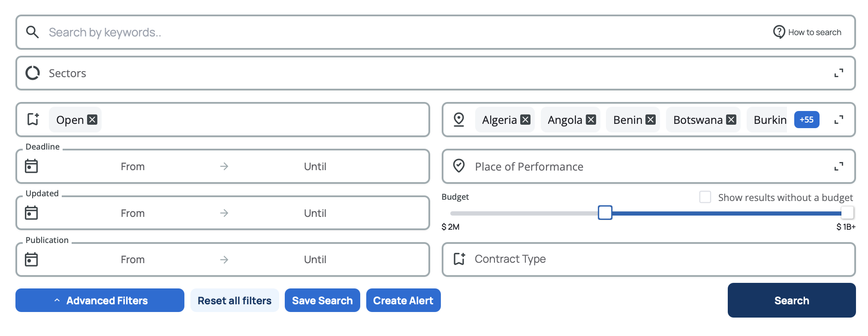This screenshot has height=336, width=868.
Task: Click the Updated calendar icon
Action: coord(31,213)
